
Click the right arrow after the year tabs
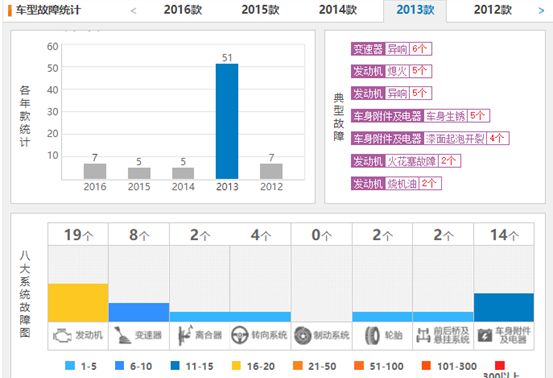point(541,11)
